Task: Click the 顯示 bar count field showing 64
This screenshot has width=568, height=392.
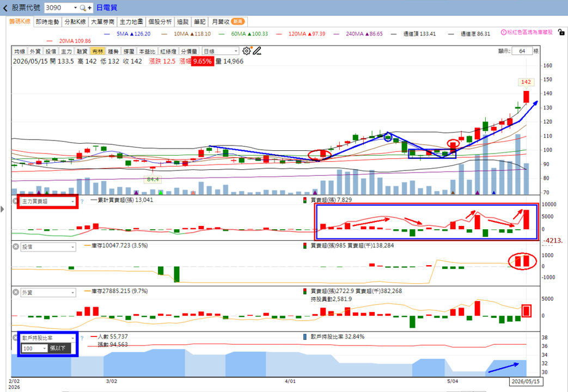Action: pyautogui.click(x=522, y=51)
